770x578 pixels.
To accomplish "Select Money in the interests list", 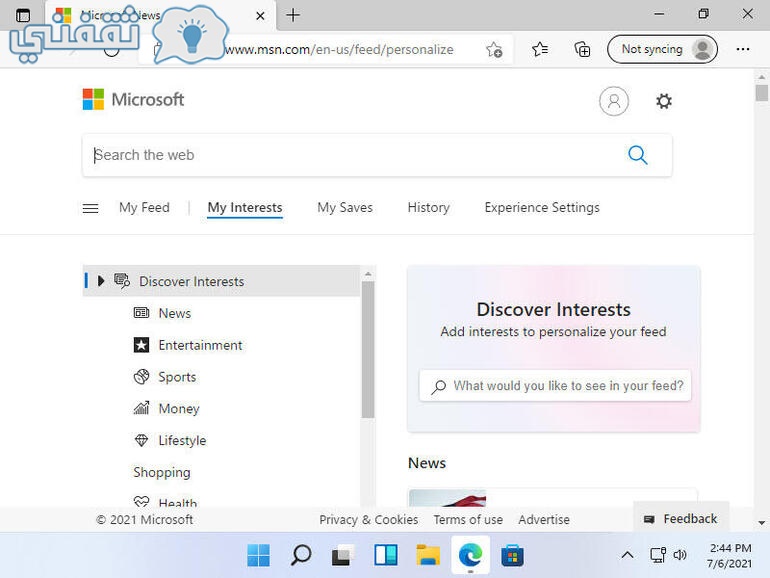I will pos(179,409).
